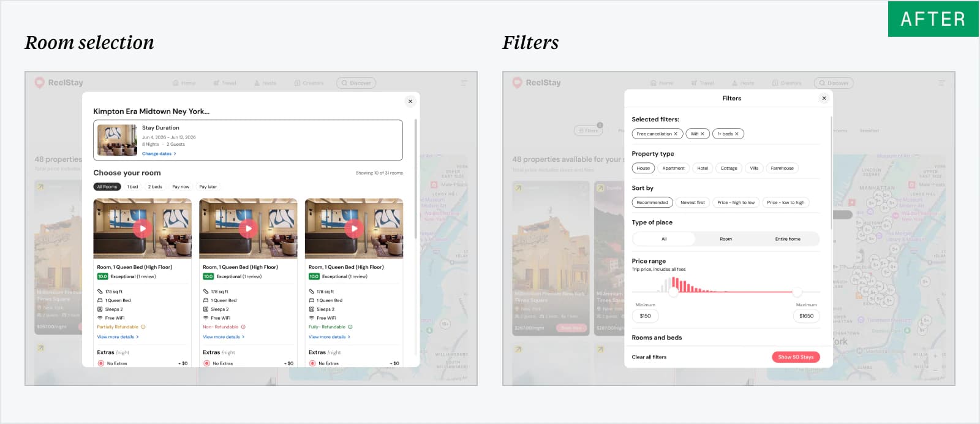Click the Stay Duration room thumbnail
The height and width of the screenshot is (424, 980).
point(118,140)
